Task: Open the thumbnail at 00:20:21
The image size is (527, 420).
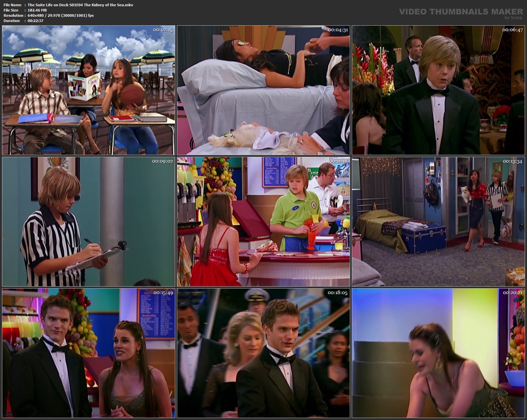Action: (438, 353)
